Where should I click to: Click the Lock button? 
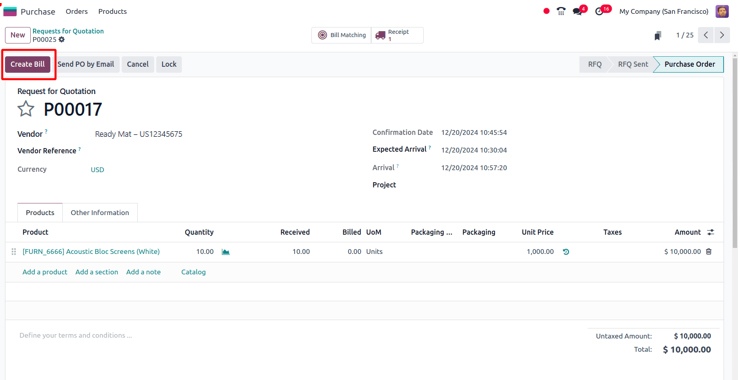[169, 65]
